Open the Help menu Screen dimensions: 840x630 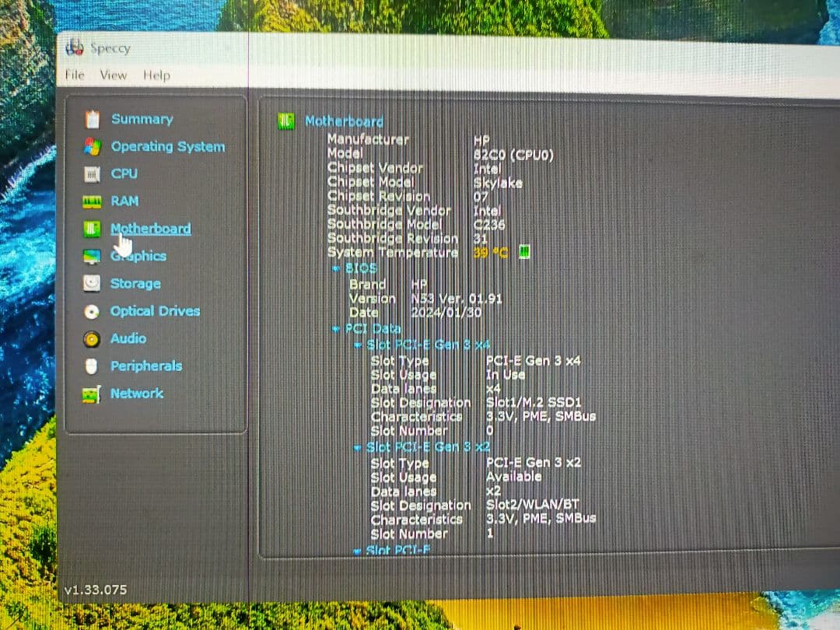[x=156, y=75]
